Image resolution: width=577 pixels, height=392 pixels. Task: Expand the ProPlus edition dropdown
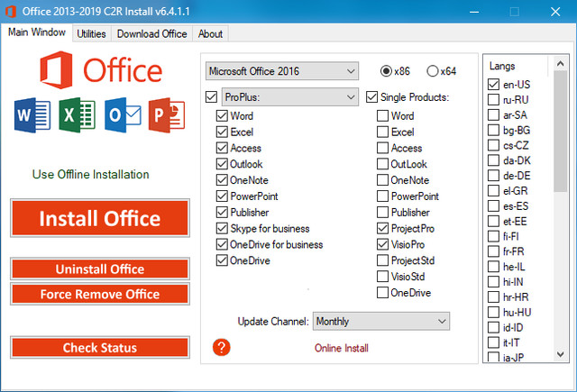click(290, 96)
